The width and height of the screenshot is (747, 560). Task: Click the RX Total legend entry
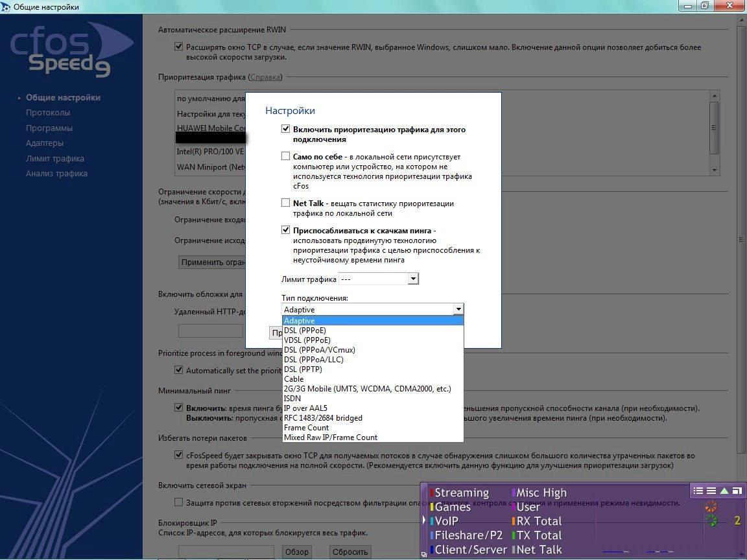point(537,521)
